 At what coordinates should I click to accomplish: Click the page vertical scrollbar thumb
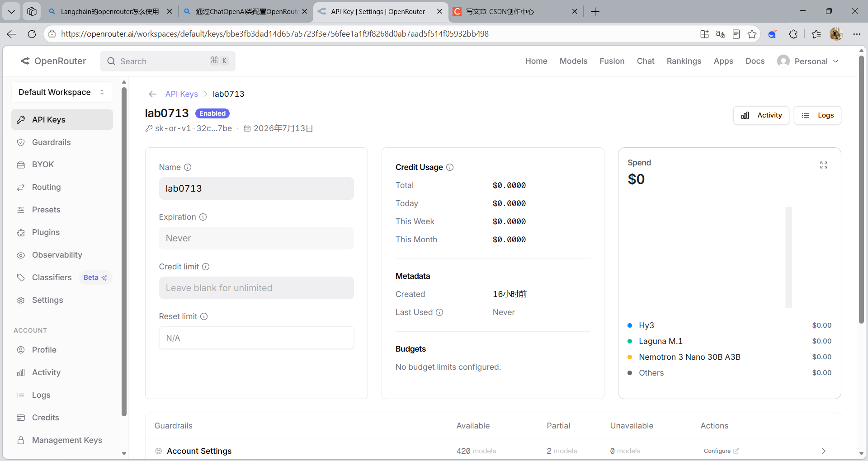coord(861,189)
